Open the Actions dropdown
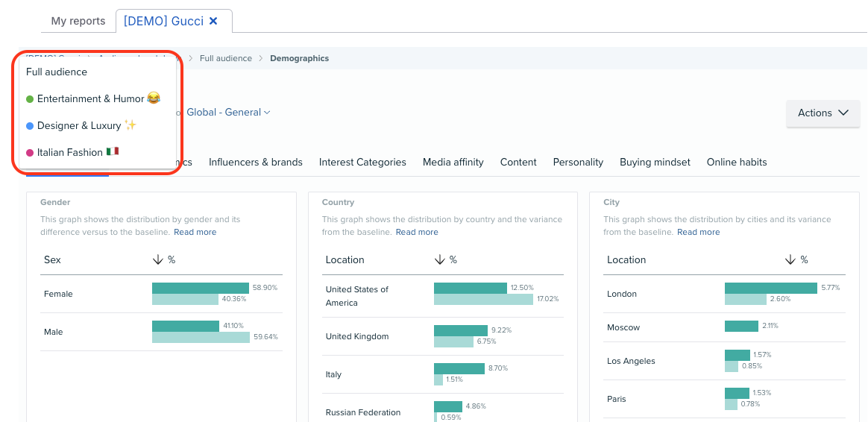 point(823,113)
